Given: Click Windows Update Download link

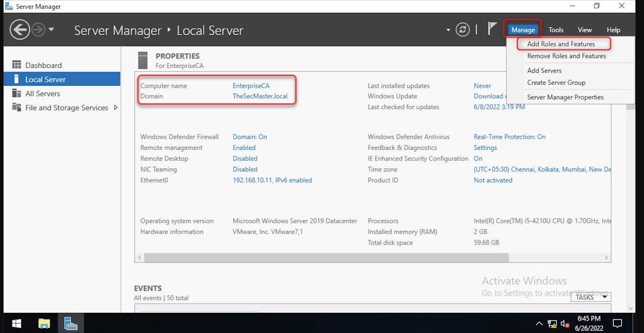Looking at the screenshot, I should (x=489, y=96).
